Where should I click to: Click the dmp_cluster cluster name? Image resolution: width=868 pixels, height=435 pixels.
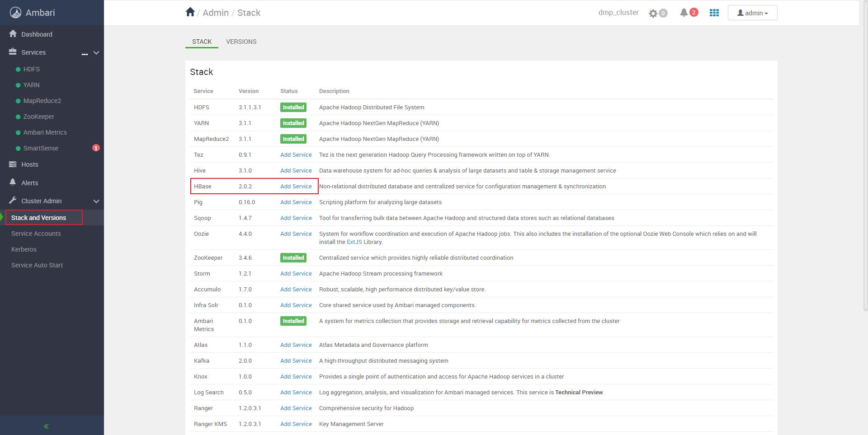click(618, 13)
